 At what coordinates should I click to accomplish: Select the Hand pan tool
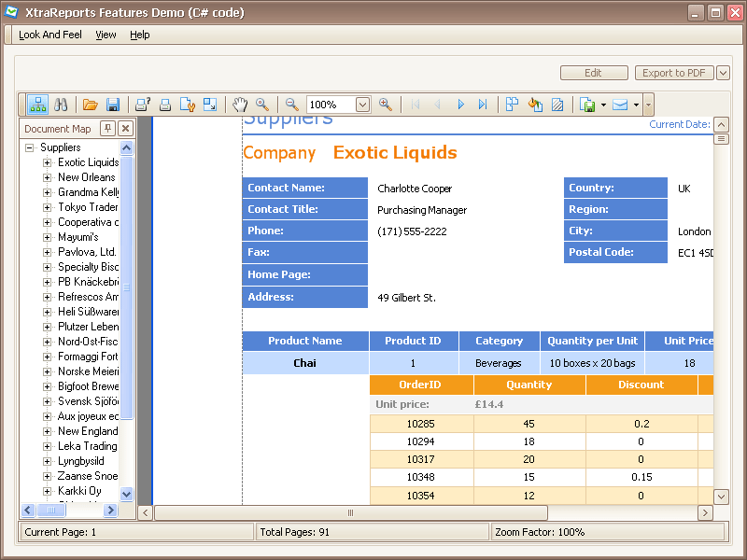click(241, 105)
